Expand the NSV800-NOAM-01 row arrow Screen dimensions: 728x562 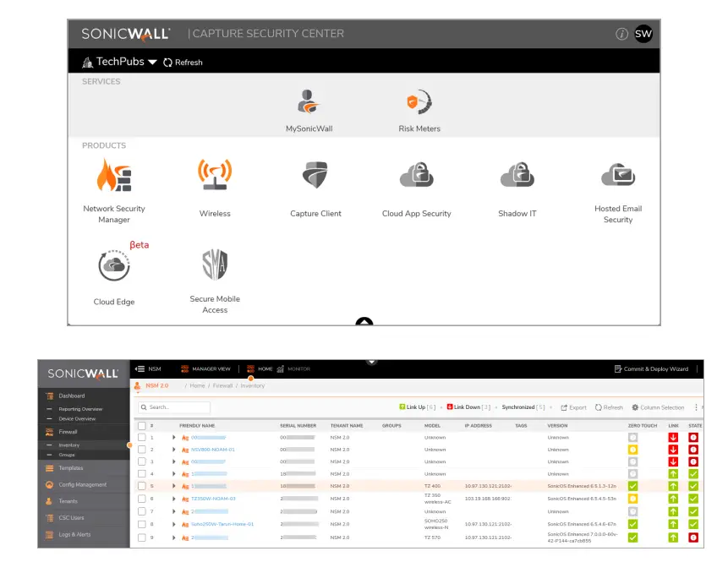coord(173,450)
